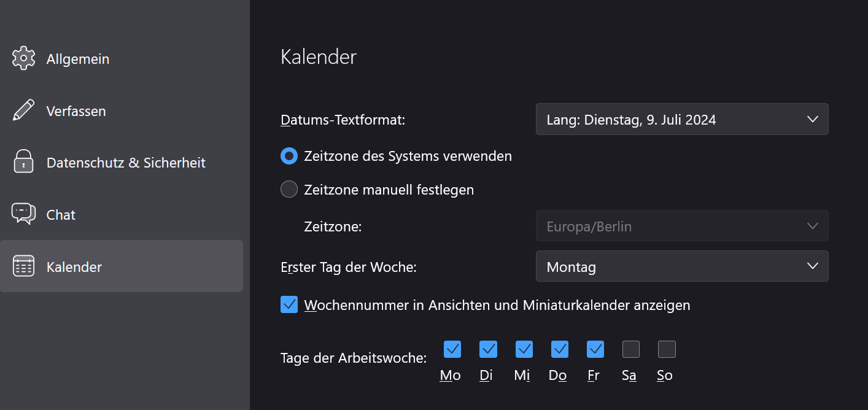Choose Zeitzone manuell festlegen radio option
This screenshot has height=410, width=868.
click(x=289, y=190)
